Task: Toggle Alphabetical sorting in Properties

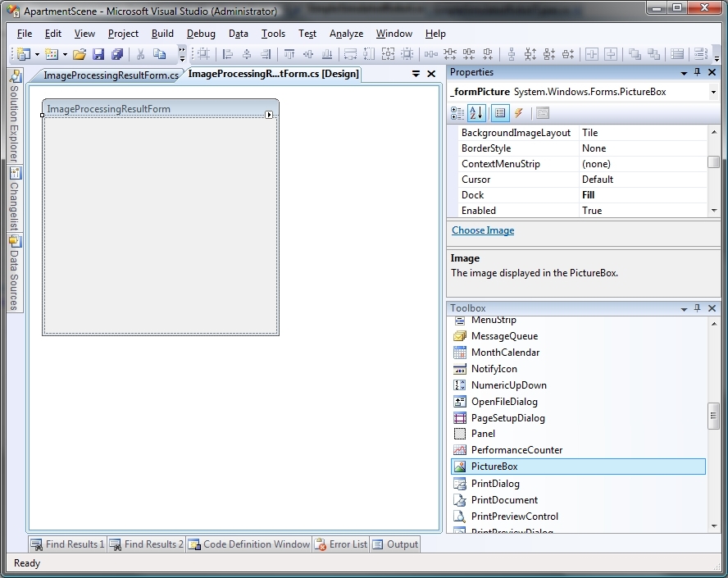Action: 477,113
